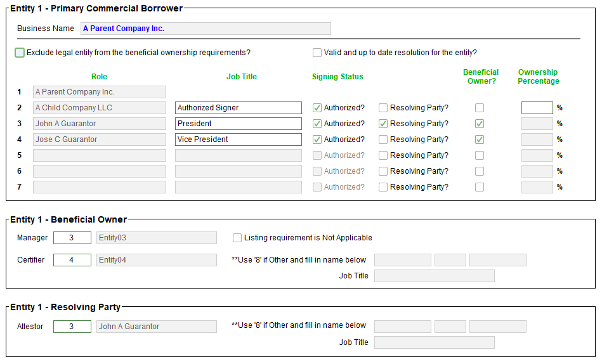Uncheck Authorized for A Child Company LLC

317,108
